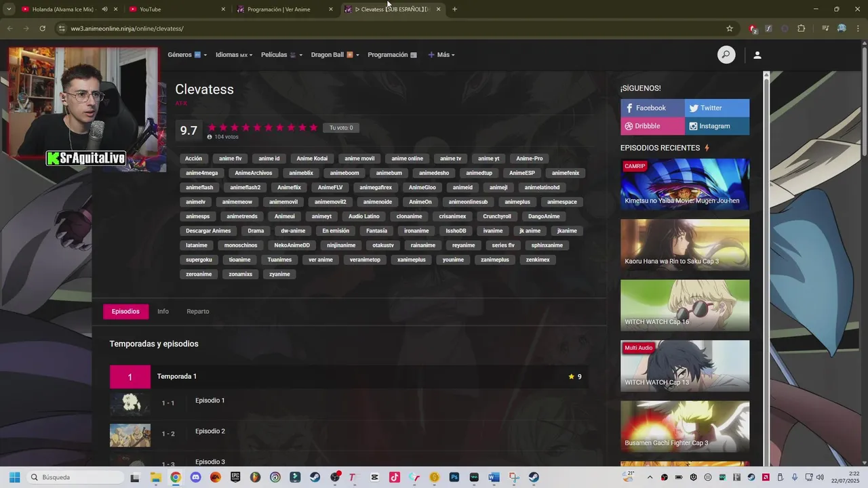868x488 pixels.
Task: Open Episodio 2 link
Action: (x=210, y=431)
